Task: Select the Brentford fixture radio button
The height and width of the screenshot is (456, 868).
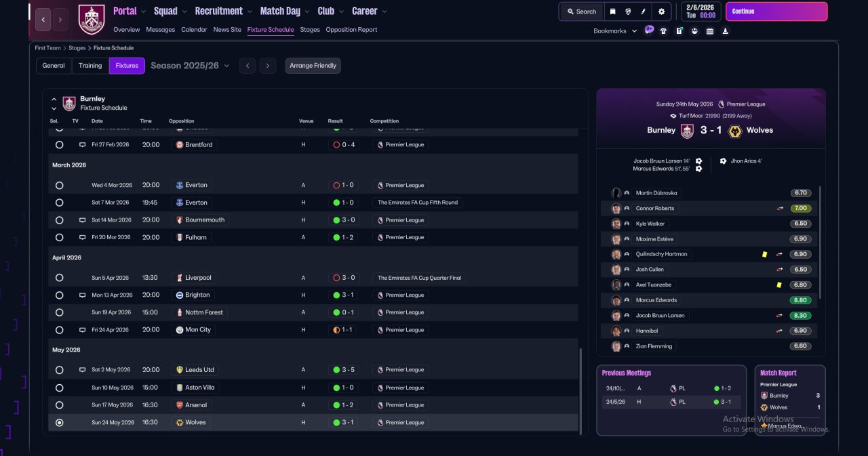Action: pos(59,145)
